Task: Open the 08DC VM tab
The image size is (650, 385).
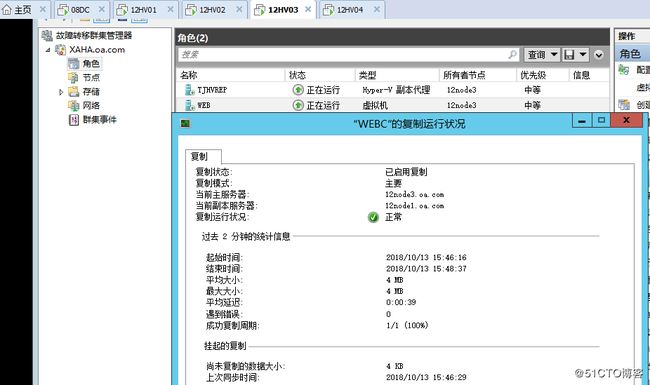Action: pyautogui.click(x=80, y=10)
